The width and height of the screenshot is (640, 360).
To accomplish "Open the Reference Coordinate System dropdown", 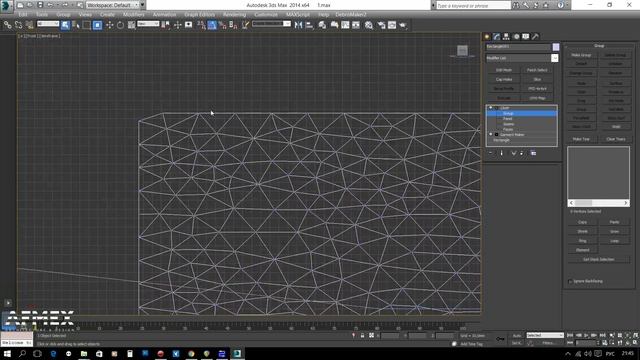I will point(148,24).
